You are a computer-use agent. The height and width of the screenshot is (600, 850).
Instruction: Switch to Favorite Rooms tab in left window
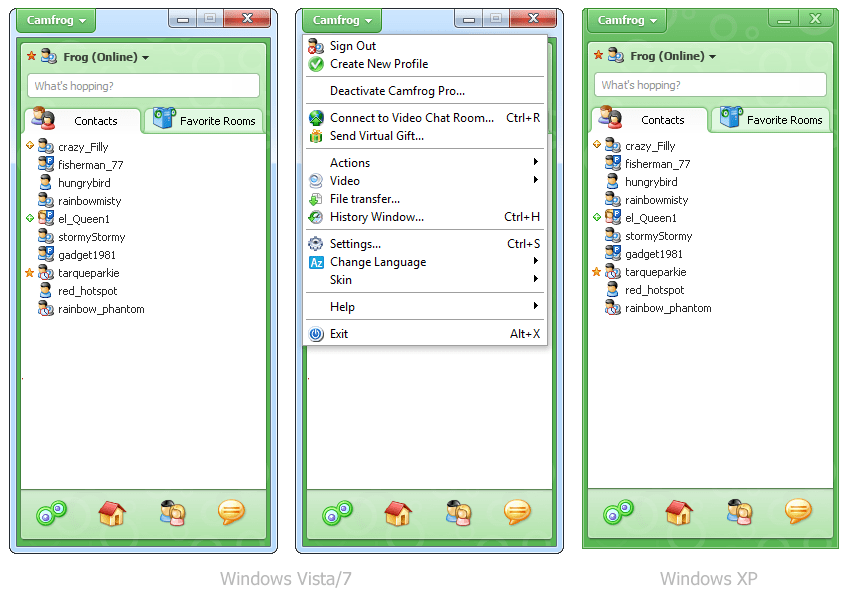[204, 120]
